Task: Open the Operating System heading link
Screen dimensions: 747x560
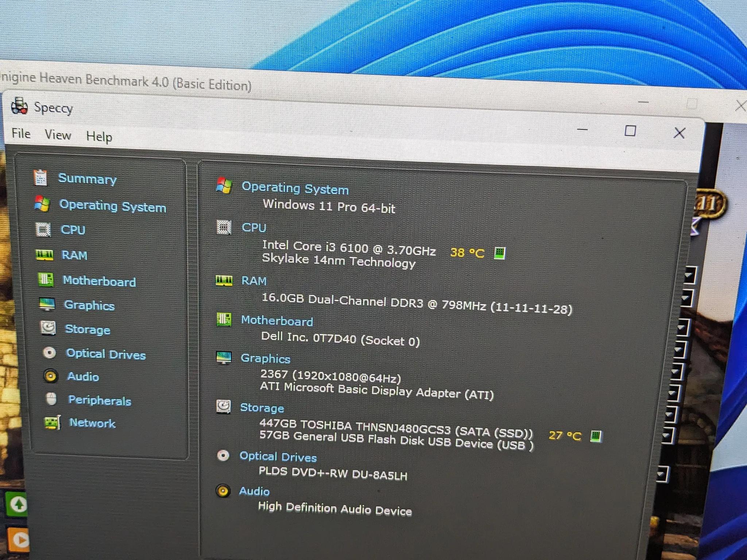Action: click(295, 188)
